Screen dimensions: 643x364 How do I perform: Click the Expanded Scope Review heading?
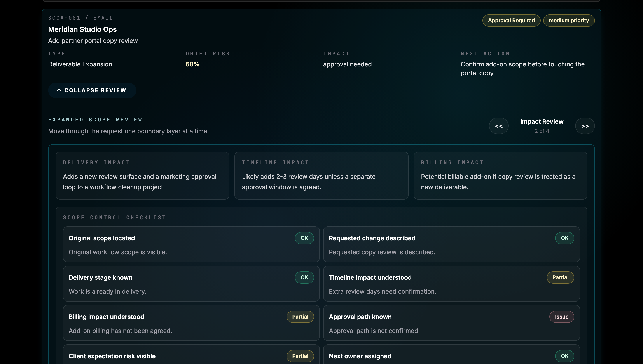95,120
